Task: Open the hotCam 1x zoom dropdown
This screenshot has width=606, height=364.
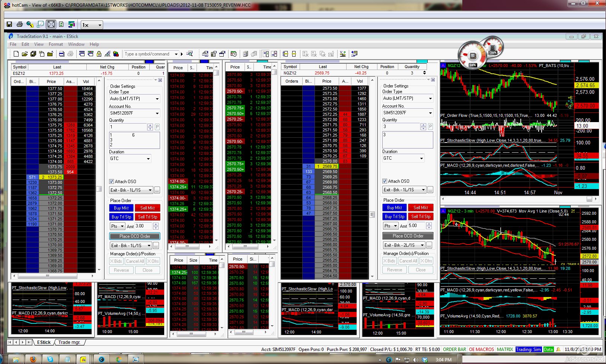Action: coord(92,25)
